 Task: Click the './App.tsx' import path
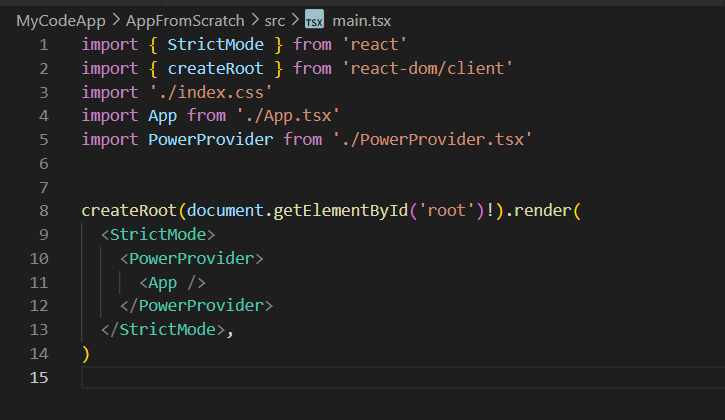(289, 115)
